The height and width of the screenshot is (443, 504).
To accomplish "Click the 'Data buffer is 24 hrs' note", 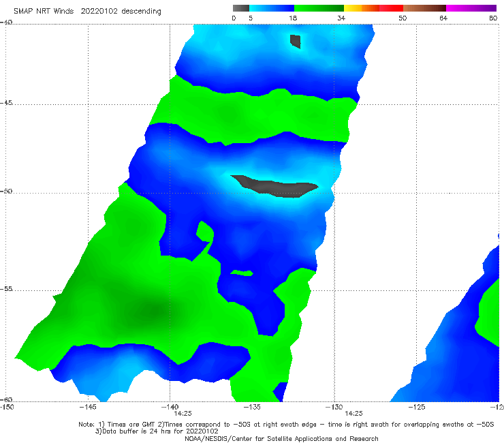I will click(x=157, y=431).
